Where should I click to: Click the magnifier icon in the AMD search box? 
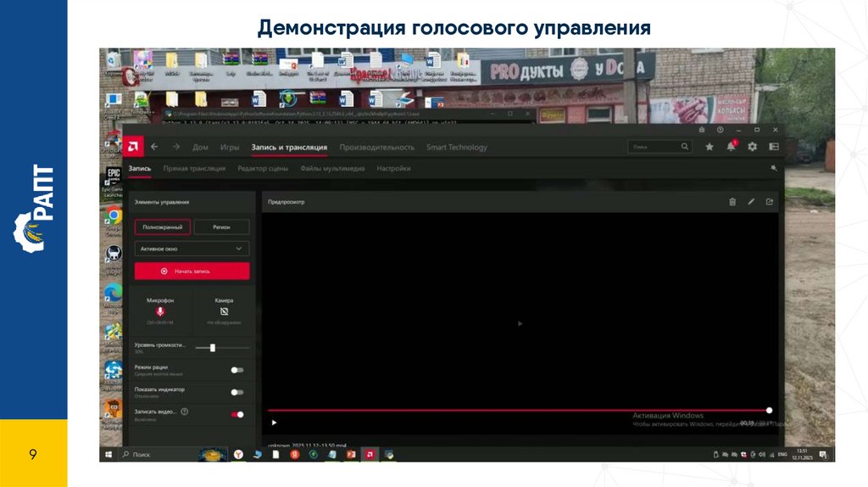click(x=685, y=146)
